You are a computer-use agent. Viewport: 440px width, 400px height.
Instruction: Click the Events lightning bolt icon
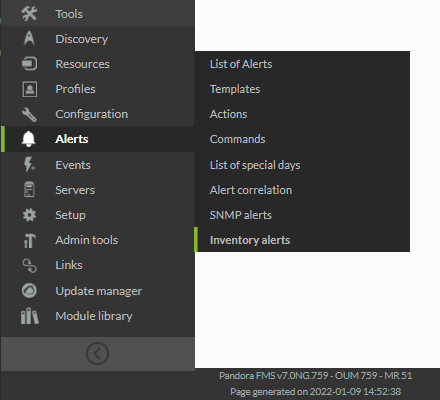coord(29,164)
